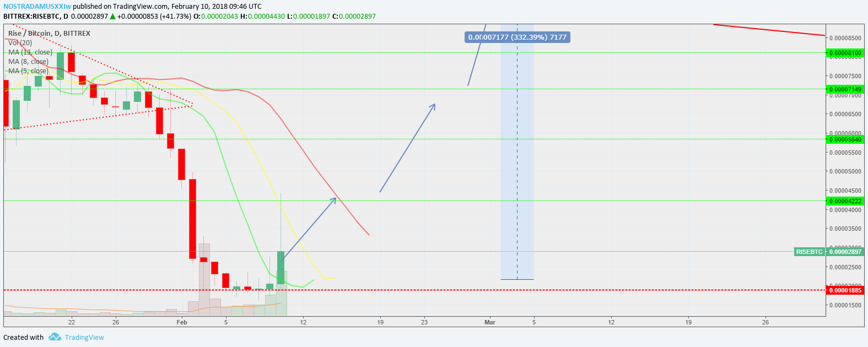Click the TradingView cloud logo icon

(55, 337)
